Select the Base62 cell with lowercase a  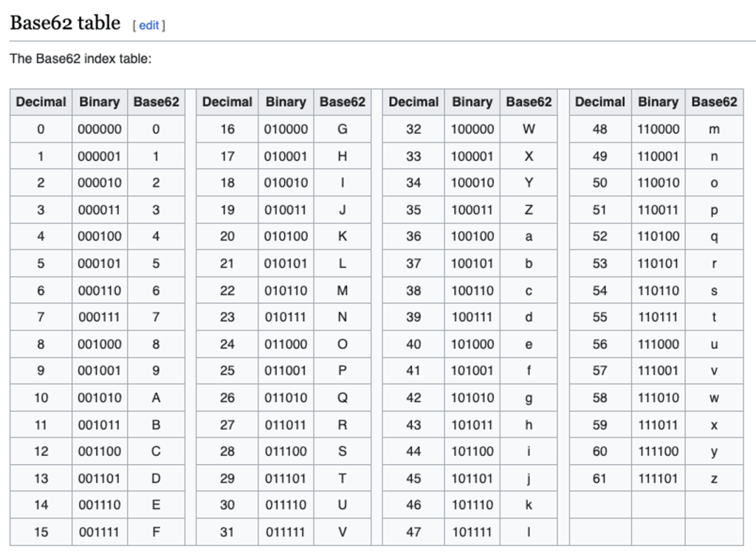pyautogui.click(x=529, y=237)
